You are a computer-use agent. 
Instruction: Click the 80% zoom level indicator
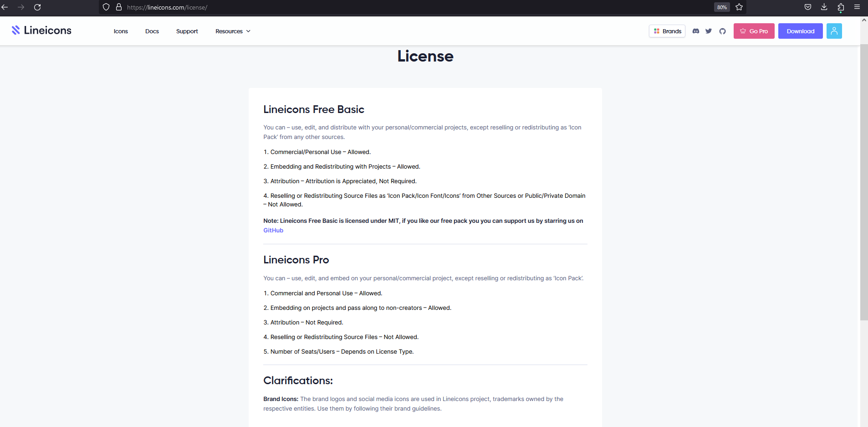point(722,7)
